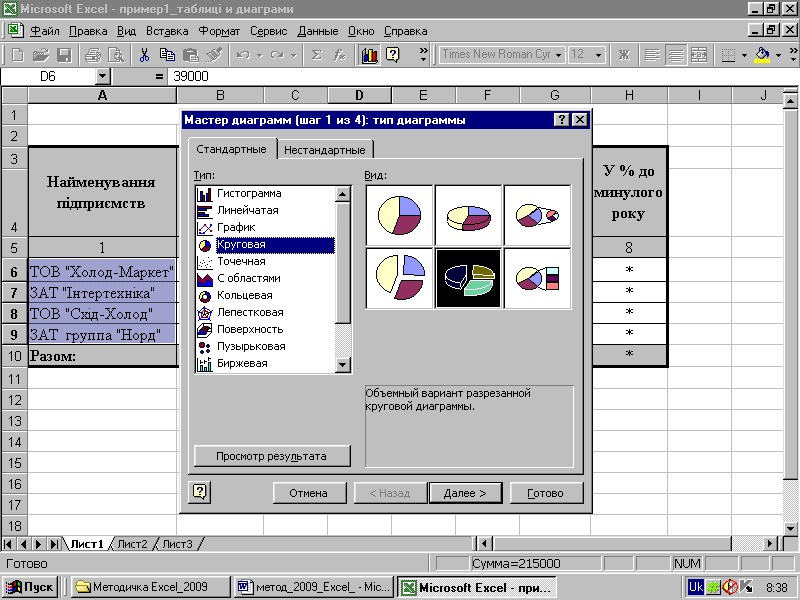800x600 pixels.
Task: Open the Name Box dropdown arrow next to D6
Action: [x=103, y=77]
